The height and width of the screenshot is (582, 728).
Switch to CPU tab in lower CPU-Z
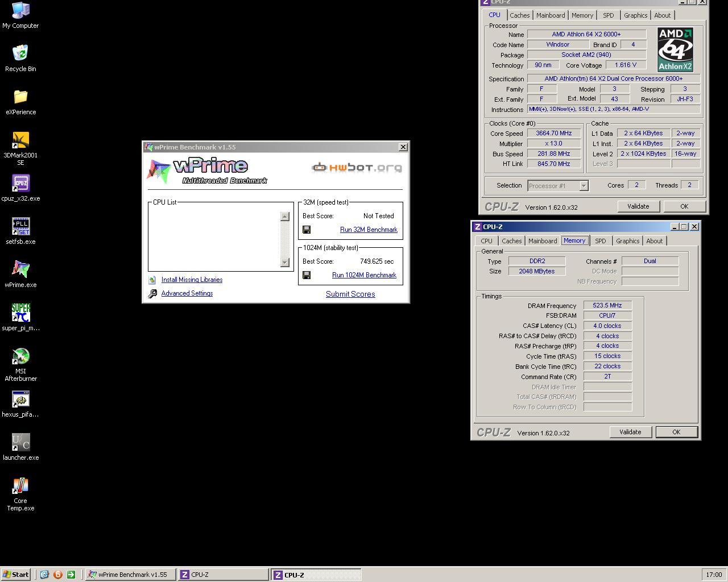click(x=486, y=241)
